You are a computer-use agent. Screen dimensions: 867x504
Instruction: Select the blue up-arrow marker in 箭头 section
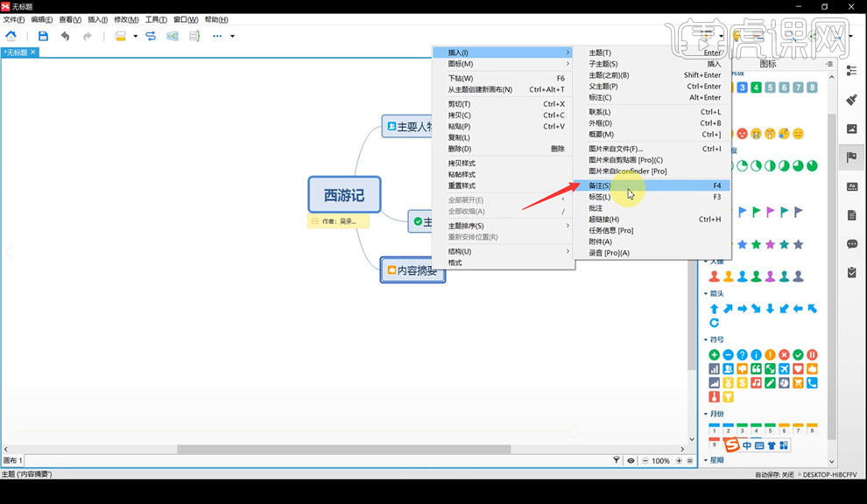point(715,309)
